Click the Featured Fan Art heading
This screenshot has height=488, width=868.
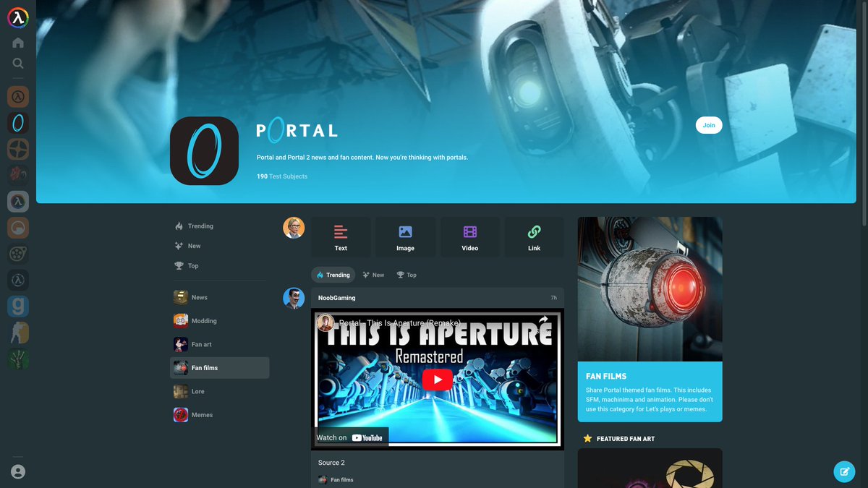pos(619,439)
